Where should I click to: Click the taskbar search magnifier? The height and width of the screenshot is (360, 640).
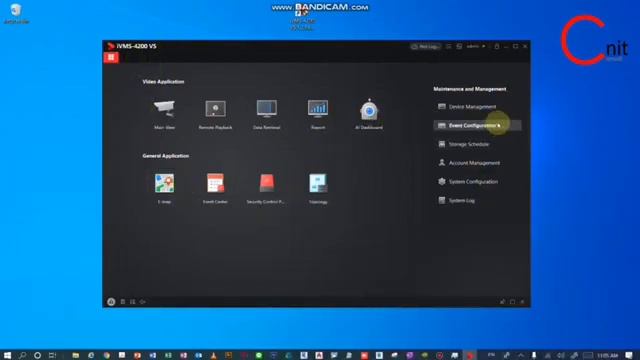point(22,355)
